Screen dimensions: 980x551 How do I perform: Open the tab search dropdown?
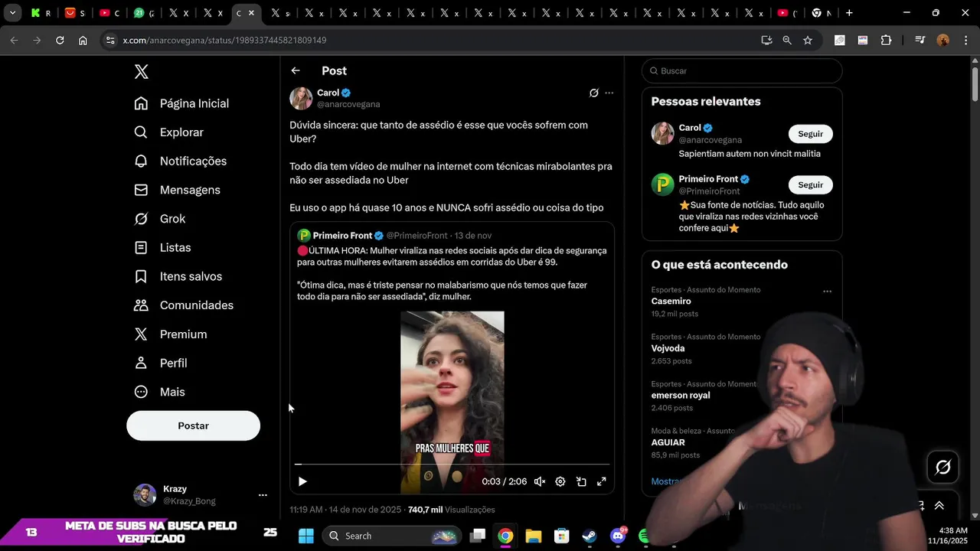12,13
